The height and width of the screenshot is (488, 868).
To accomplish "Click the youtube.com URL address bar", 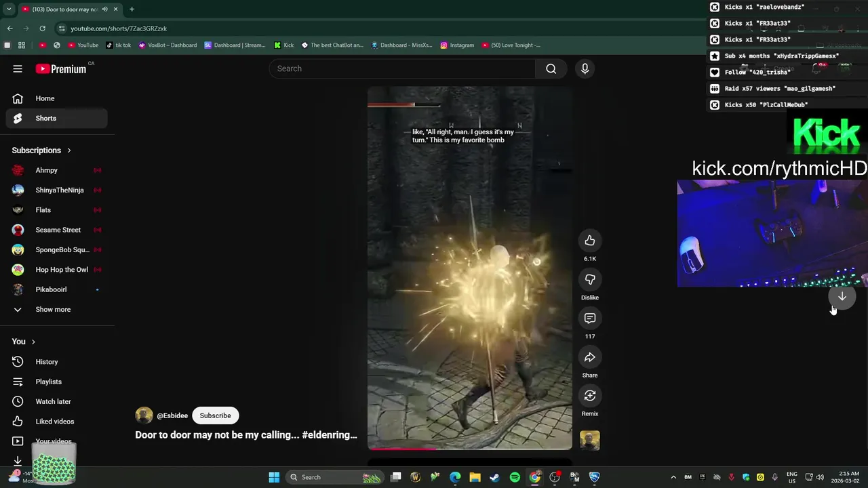I will (x=119, y=28).
